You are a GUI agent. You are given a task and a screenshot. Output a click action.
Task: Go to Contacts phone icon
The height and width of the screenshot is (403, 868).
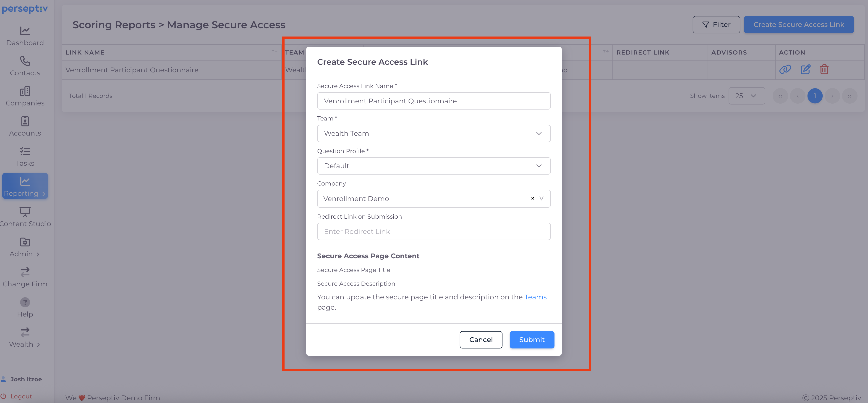tap(25, 61)
